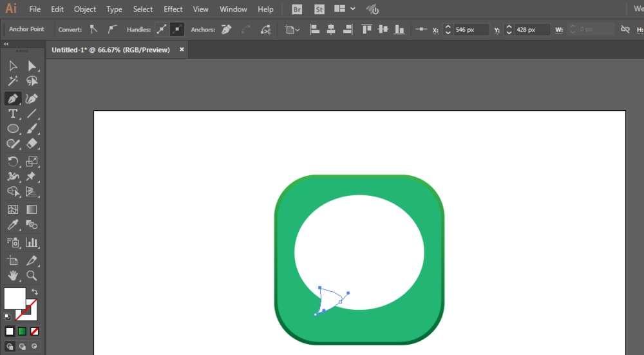
Task: Open the Edit menu
Action: coord(57,9)
